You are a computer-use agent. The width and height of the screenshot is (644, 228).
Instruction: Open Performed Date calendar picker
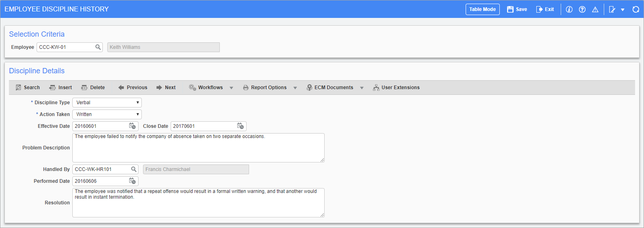132,181
